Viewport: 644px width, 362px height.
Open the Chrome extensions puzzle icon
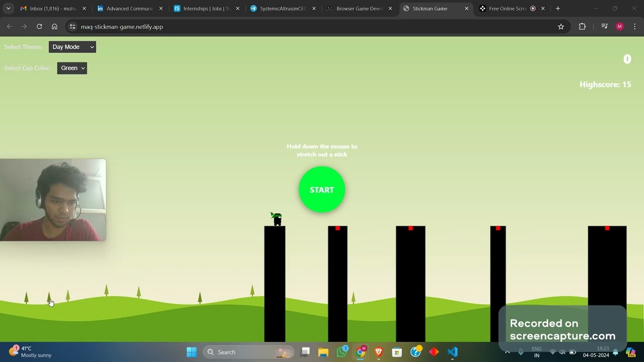(x=582, y=27)
